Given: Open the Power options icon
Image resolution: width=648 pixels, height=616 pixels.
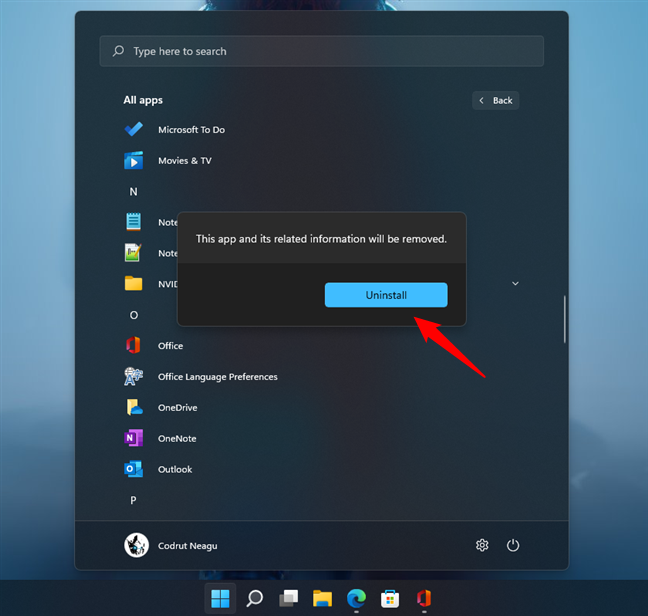Looking at the screenshot, I should pos(513,545).
